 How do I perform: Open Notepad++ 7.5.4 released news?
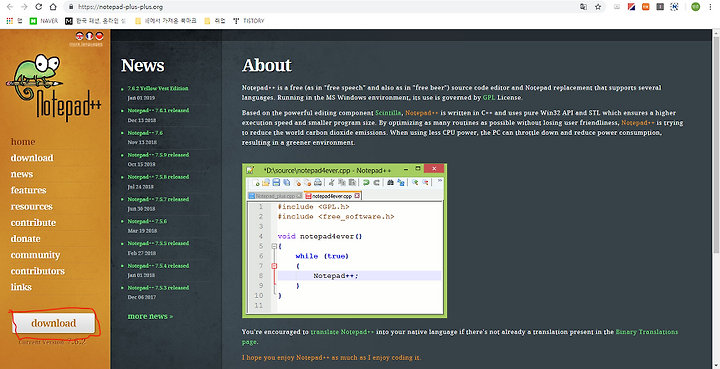coord(158,266)
